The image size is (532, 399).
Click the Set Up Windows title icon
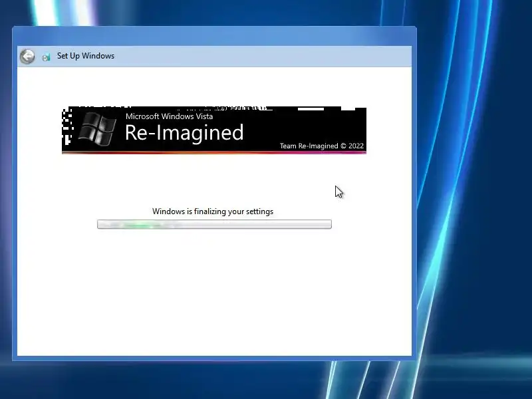click(x=46, y=57)
